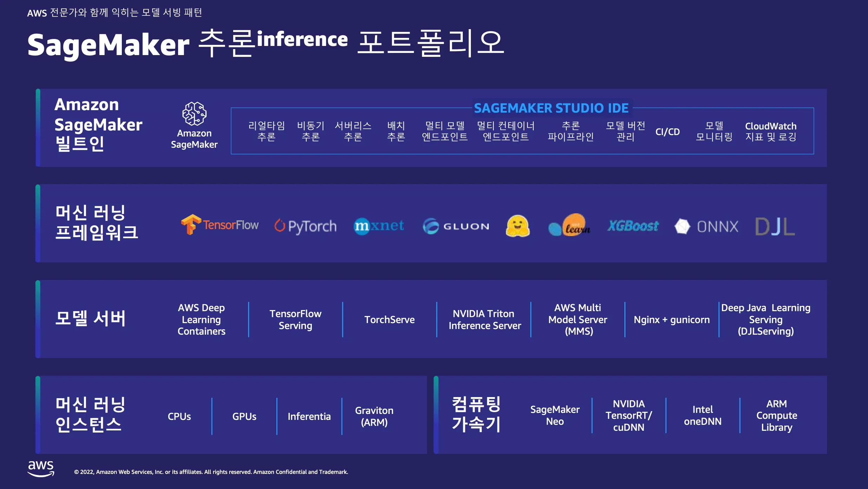The height and width of the screenshot is (489, 868).
Task: Select the Inferentia instance type
Action: coord(309,416)
